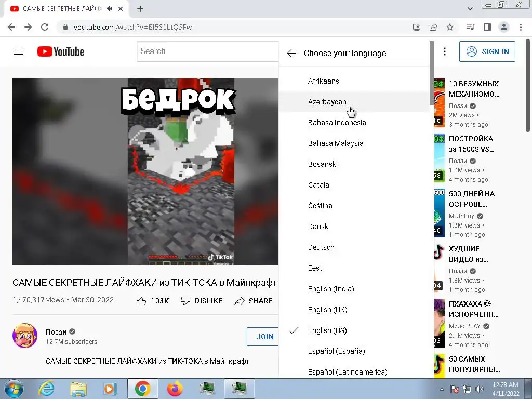Click the JOIN channel button
This screenshot has width=532, height=399.
coord(263,337)
